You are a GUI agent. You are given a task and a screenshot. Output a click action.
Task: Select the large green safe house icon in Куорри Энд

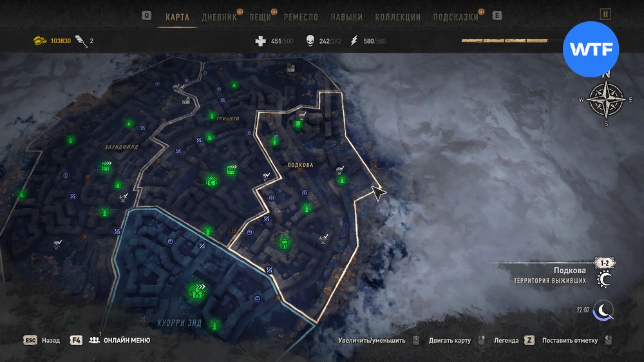[197, 291]
